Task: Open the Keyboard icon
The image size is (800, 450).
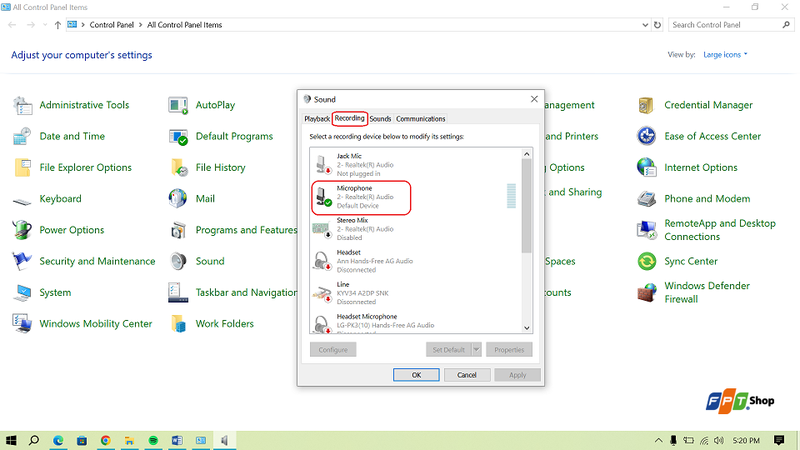Action: click(x=22, y=202)
